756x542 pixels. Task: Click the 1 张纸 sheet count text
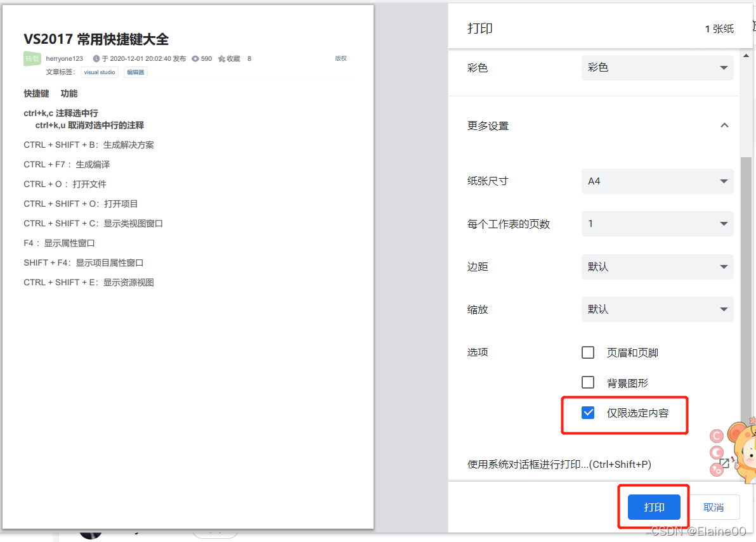(719, 29)
